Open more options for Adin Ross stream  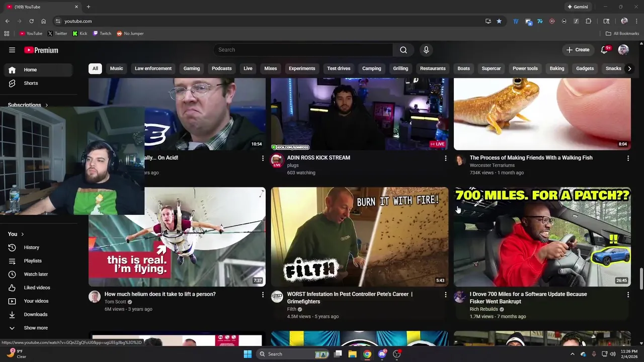click(445, 158)
